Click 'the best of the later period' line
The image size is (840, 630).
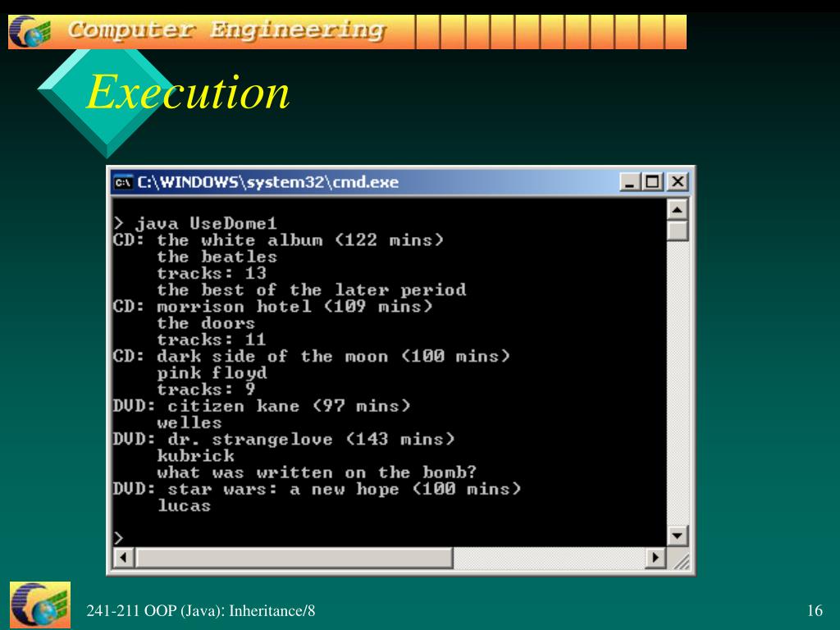pos(311,290)
